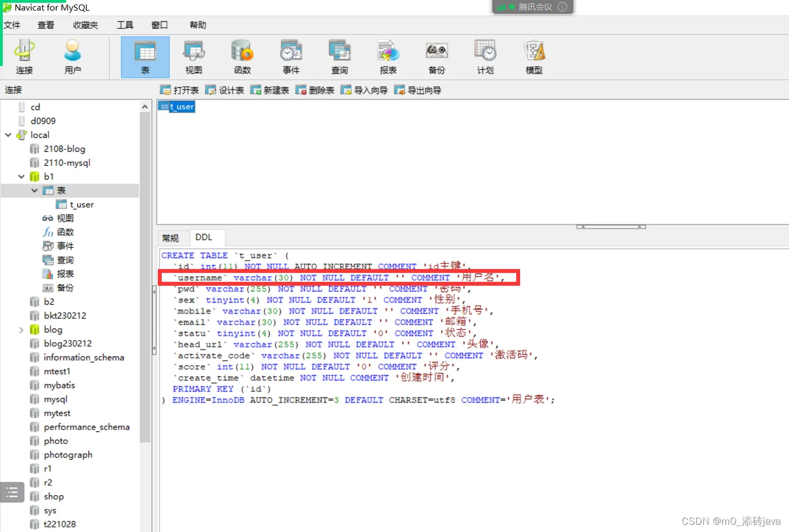Select the mytest database
This screenshot has width=789, height=532.
(x=50, y=413)
